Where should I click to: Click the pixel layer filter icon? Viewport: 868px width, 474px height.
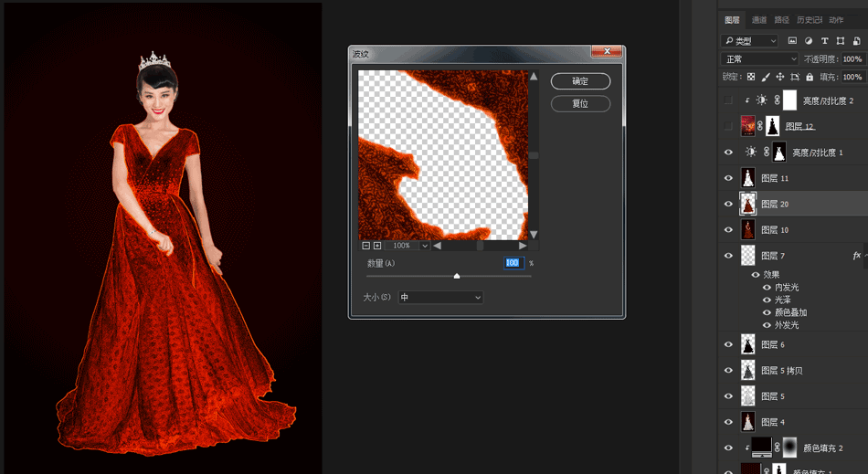[792, 41]
